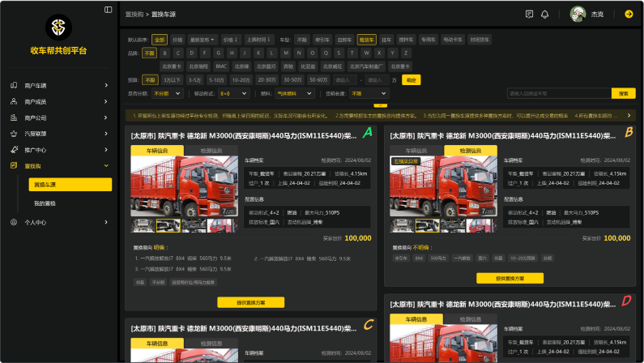This screenshot has width=644, height=363.
Task: Sort by 价格 with the down-arrow chip
Action: pos(230,40)
